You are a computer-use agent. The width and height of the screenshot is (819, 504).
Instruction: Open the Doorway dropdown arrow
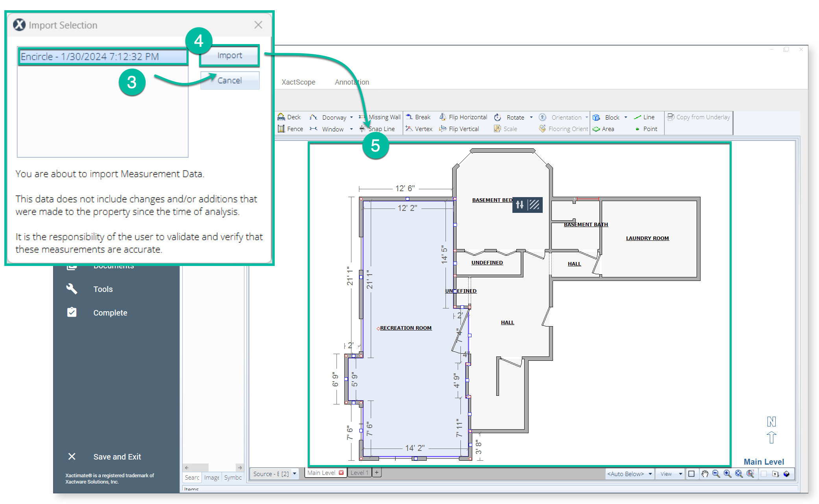pyautogui.click(x=352, y=117)
